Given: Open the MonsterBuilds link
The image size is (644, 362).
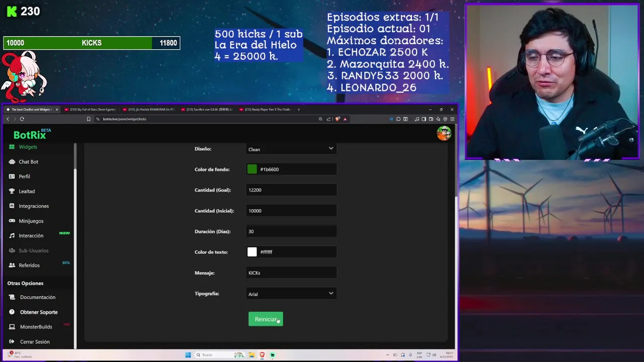Looking at the screenshot, I should [x=36, y=327].
